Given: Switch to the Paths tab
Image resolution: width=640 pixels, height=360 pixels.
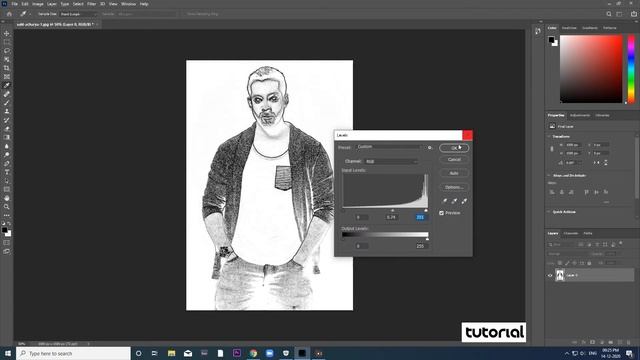Looking at the screenshot, I should [588, 233].
